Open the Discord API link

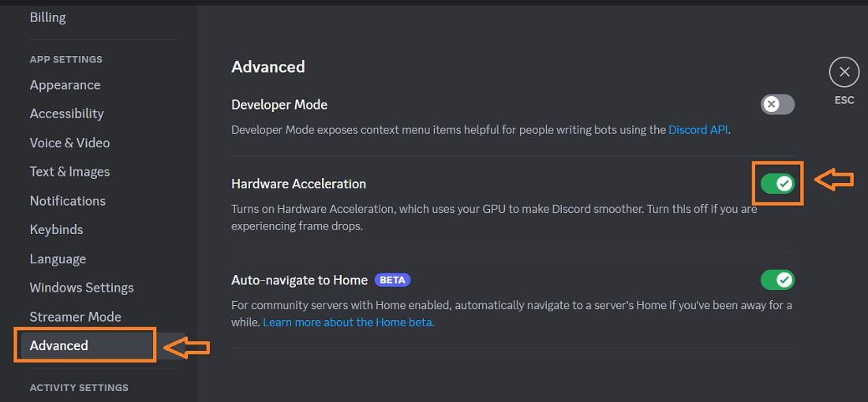(x=698, y=129)
